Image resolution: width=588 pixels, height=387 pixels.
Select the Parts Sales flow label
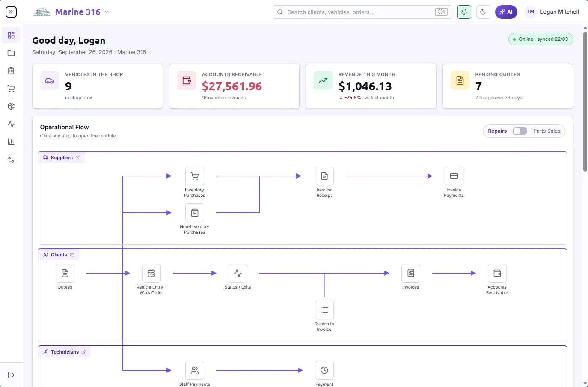547,131
